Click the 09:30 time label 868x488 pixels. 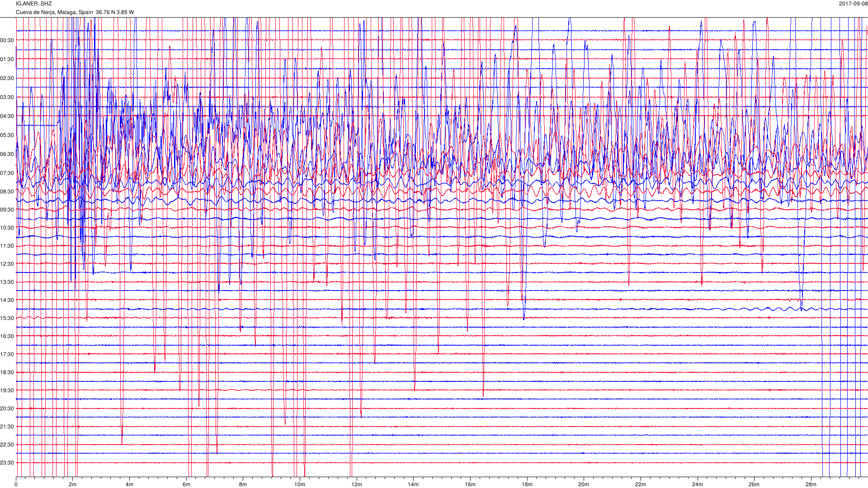(x=7, y=210)
